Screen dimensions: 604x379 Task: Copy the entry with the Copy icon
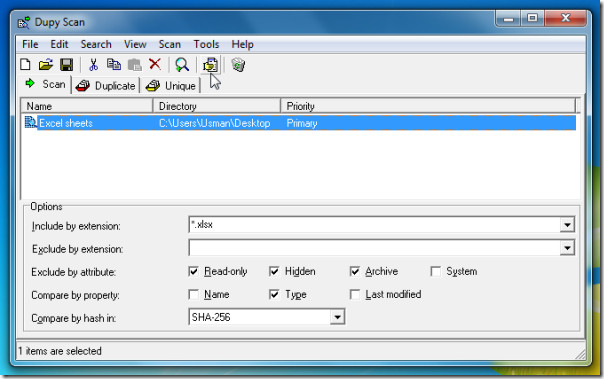(x=114, y=64)
